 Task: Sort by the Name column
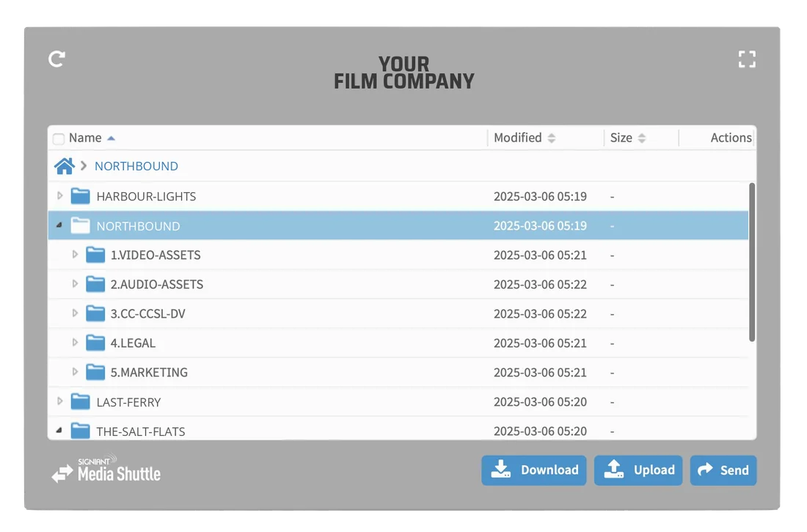(92, 138)
